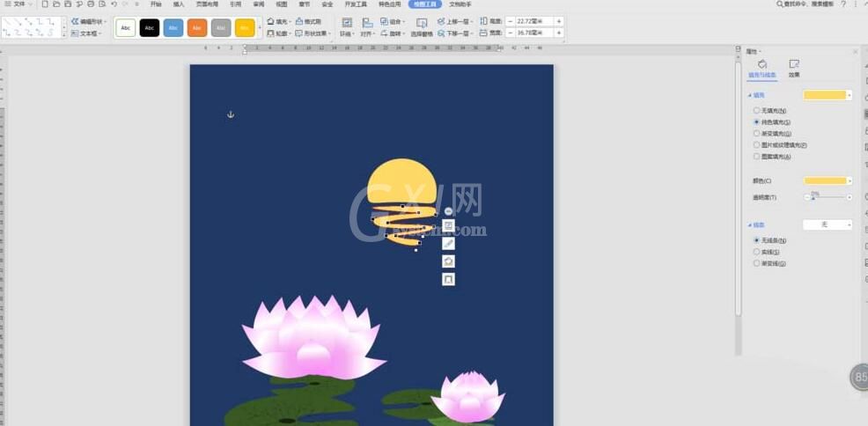The image size is (868, 426).
Task: Click the 组合 (Group) icon
Action: 384,22
